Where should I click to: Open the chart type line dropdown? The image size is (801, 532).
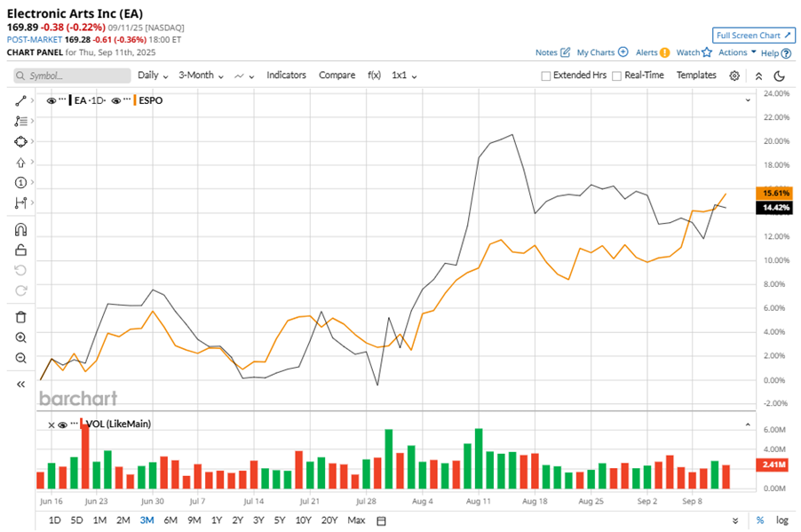tap(243, 75)
